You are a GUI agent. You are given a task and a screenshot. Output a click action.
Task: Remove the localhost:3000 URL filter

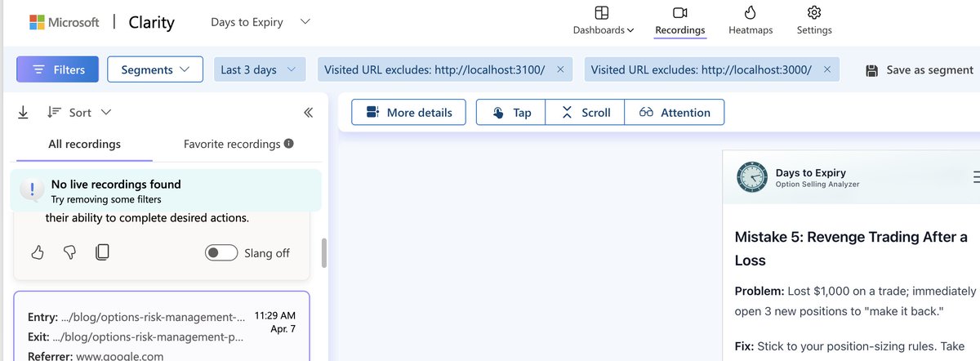(x=826, y=69)
